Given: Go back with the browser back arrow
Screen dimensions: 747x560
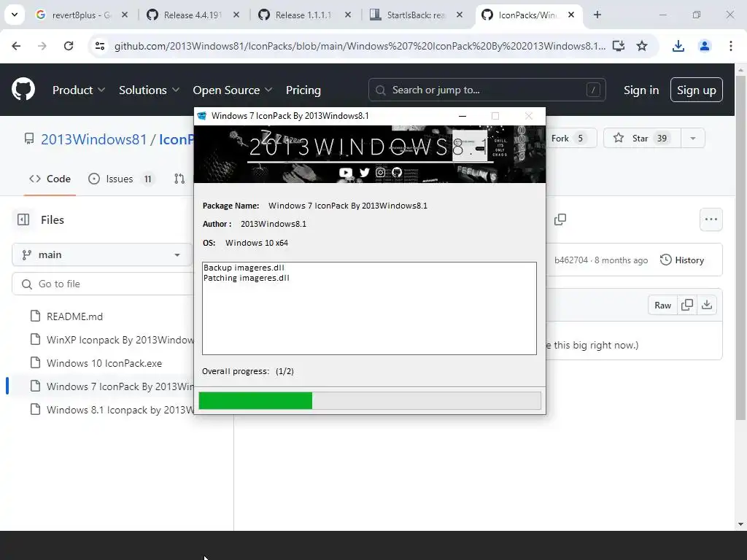Looking at the screenshot, I should [x=16, y=46].
